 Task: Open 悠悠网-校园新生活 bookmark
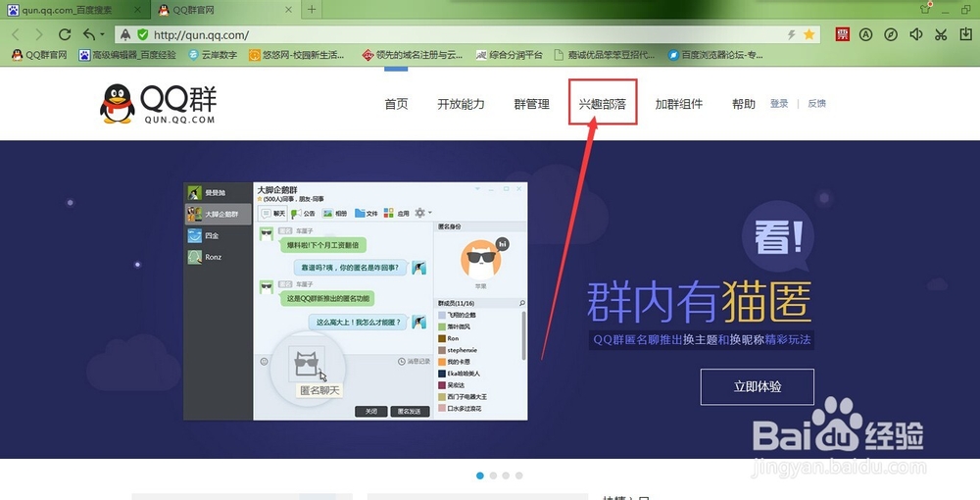pos(296,55)
